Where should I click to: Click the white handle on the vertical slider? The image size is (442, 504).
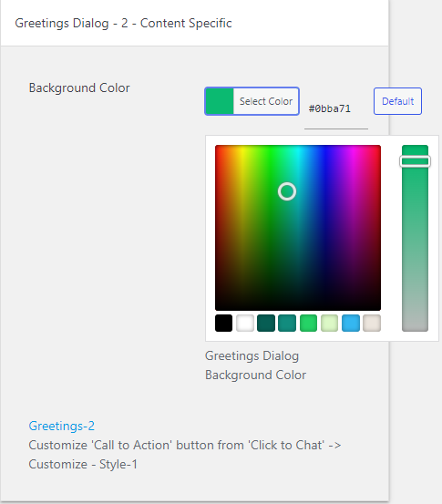[x=415, y=161]
